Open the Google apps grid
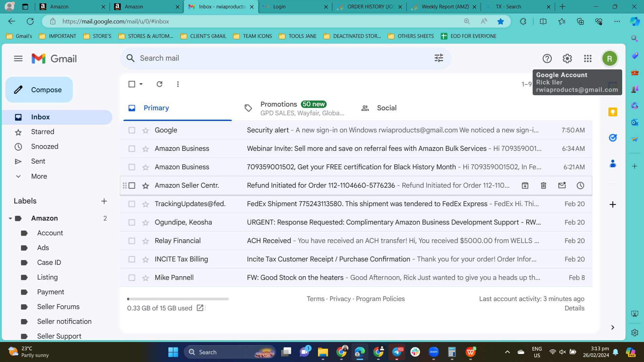Viewport: 644px width, 362px height. pyautogui.click(x=588, y=59)
